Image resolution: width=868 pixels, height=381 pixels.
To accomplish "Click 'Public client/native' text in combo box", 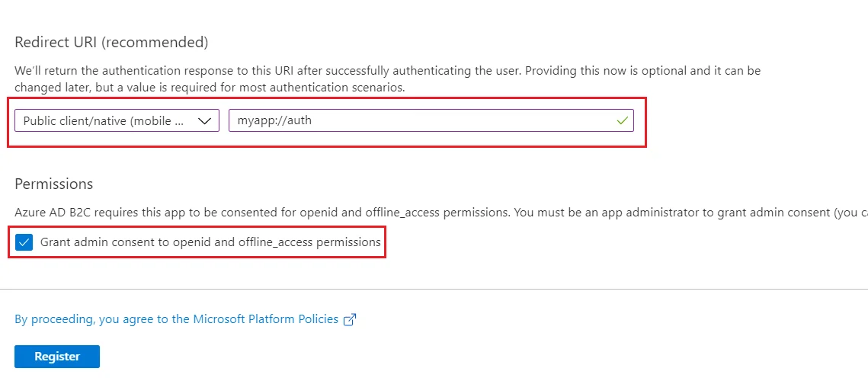I will point(76,120).
